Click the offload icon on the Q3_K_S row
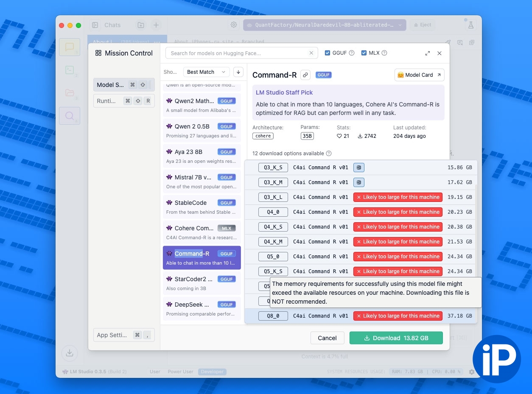The width and height of the screenshot is (532, 394). coord(359,168)
